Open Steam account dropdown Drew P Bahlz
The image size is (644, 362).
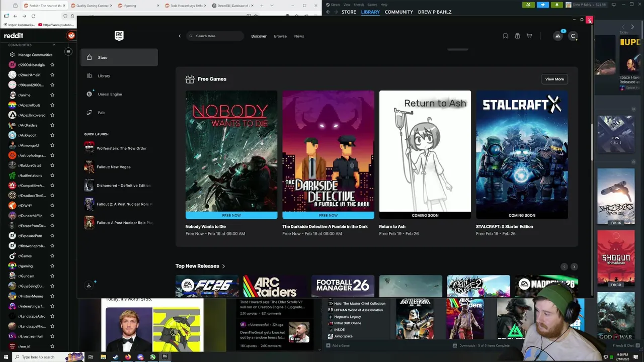coord(586,5)
